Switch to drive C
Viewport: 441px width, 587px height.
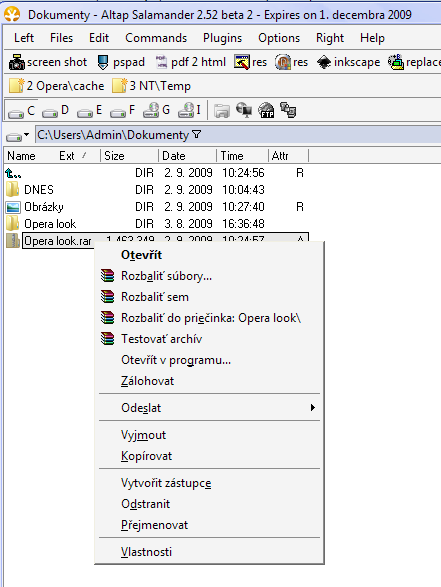21,110
